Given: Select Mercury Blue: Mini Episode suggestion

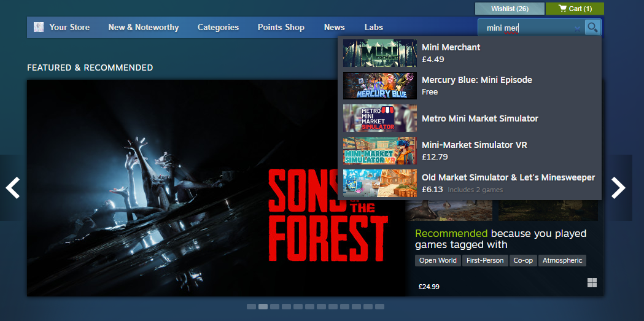Looking at the screenshot, I should coord(470,86).
